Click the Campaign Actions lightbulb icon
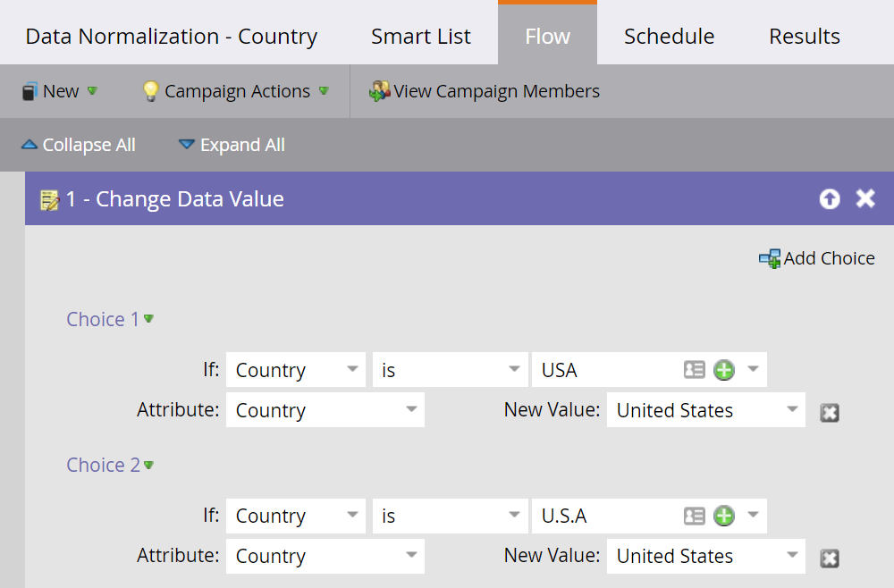This screenshot has width=894, height=588. click(x=150, y=90)
